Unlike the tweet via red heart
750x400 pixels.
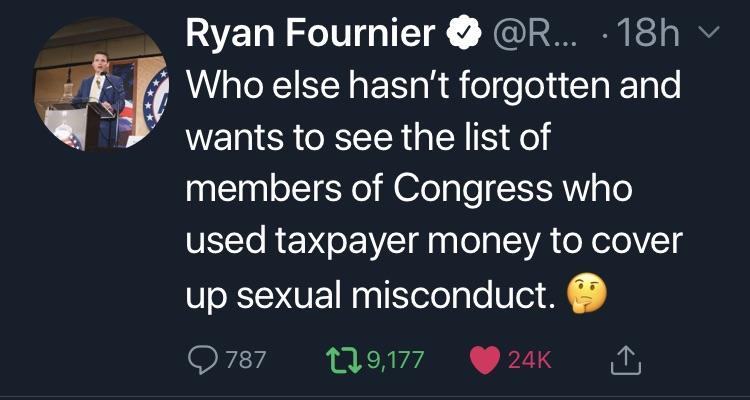pos(485,360)
